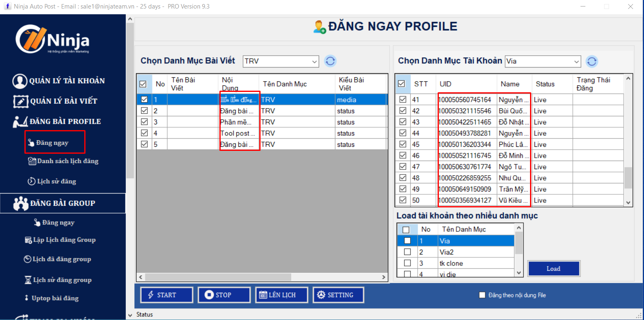Viewport: 644px width, 320px height.
Task: Uncheck post row 2 checkbox
Action: [x=144, y=111]
